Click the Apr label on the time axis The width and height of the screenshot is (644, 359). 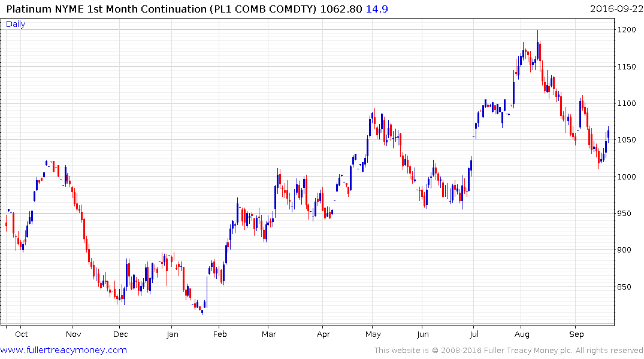(x=323, y=334)
